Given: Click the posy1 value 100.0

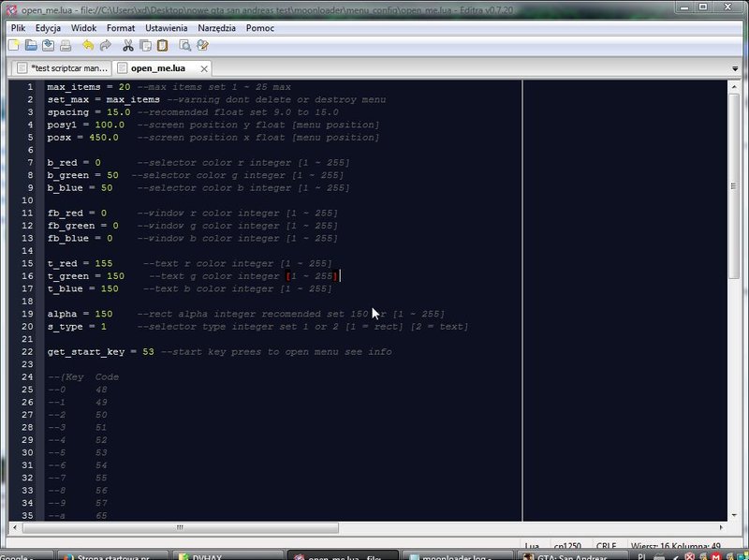Looking at the screenshot, I should pos(110,125).
